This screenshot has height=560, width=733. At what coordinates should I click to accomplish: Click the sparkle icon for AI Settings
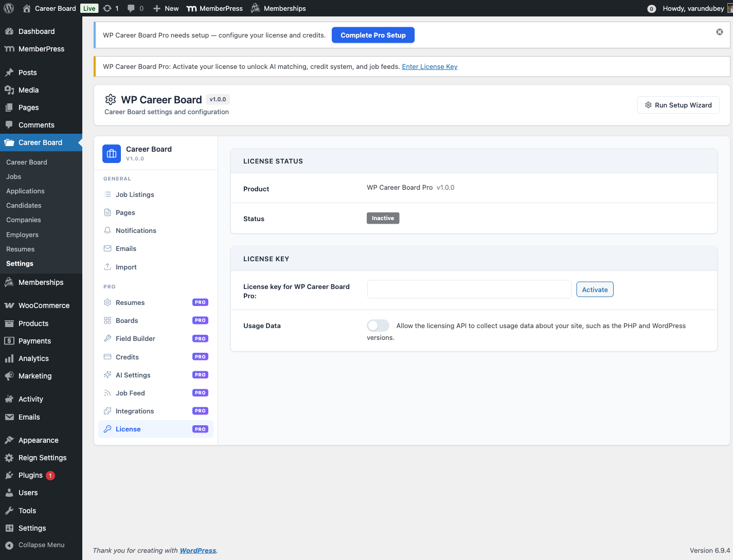(108, 375)
